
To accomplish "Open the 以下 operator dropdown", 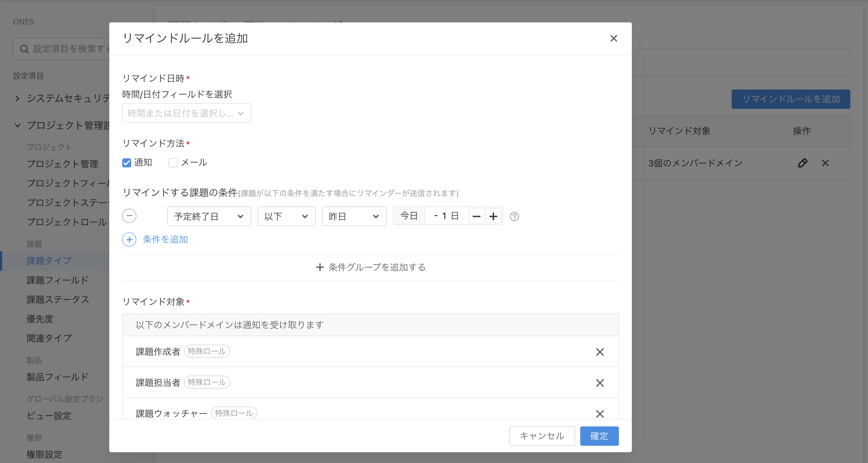I will click(286, 216).
